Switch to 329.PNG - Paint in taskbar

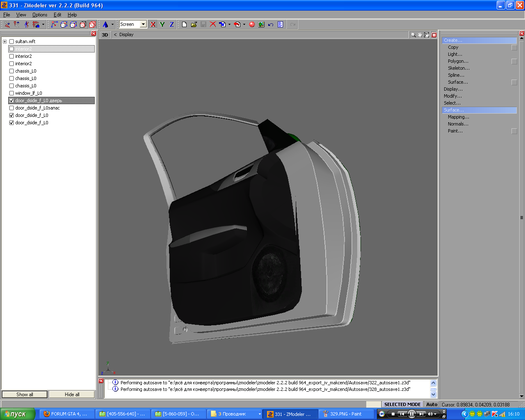coord(345,414)
